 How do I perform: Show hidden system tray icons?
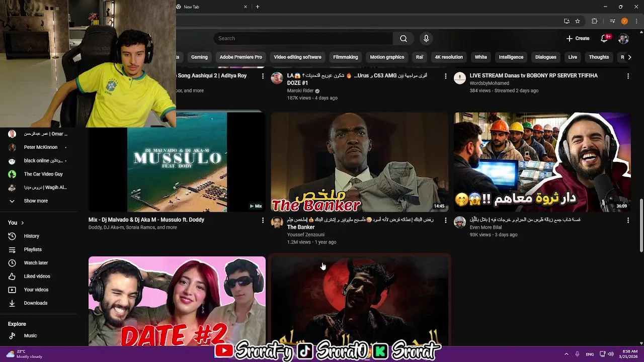[567, 354]
